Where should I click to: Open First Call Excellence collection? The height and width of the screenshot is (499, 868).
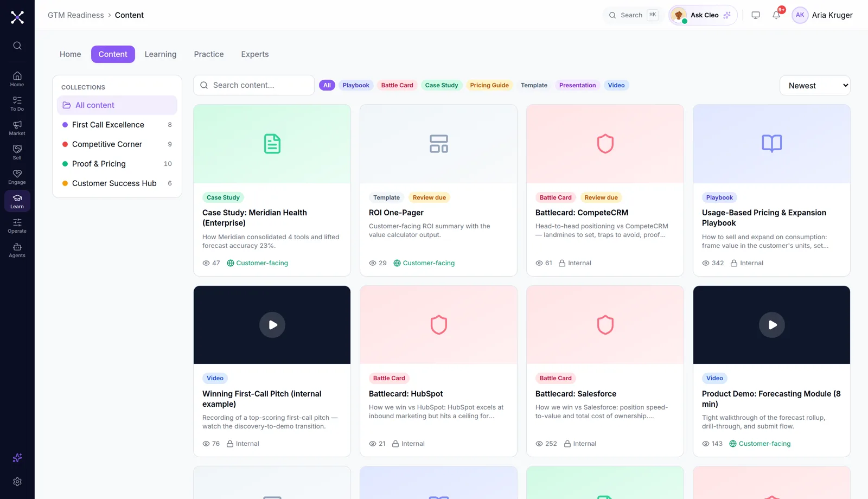pos(117,125)
